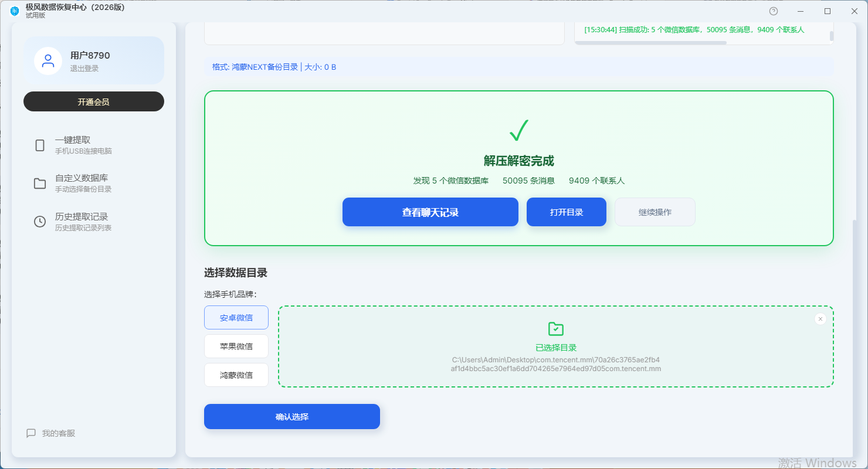Viewport: 868px width, 469px height.
Task: Open the 历史提取记录 menu item
Action: click(94, 222)
